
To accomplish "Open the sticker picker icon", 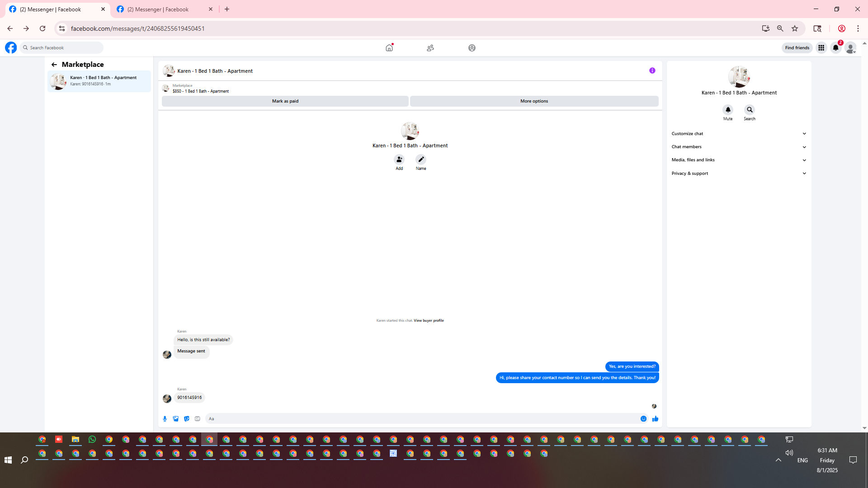I will click(x=187, y=419).
